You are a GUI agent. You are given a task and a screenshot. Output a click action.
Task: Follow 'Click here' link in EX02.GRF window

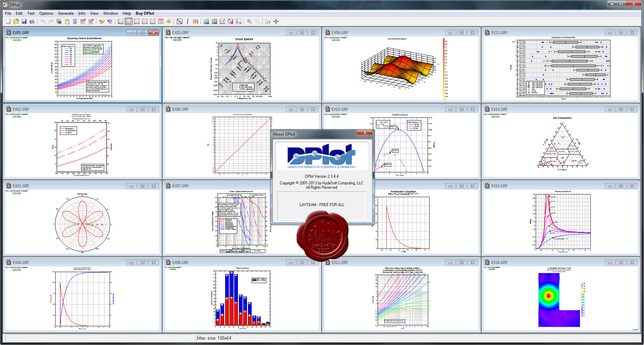(17, 116)
